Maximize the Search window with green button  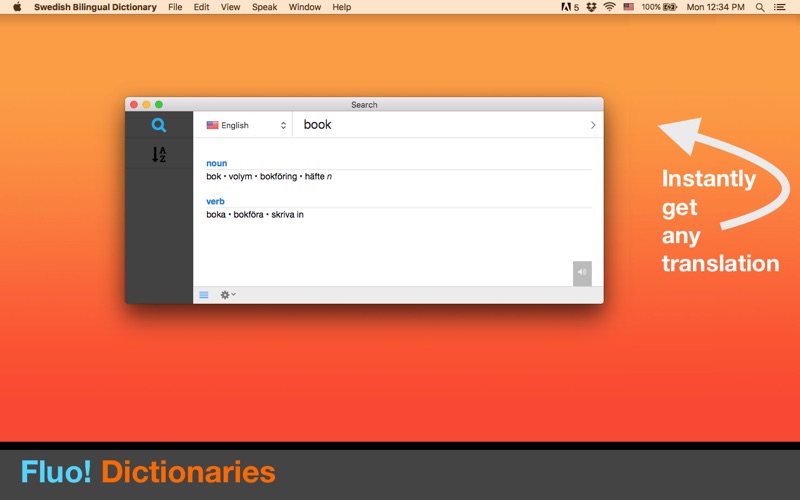pos(159,105)
